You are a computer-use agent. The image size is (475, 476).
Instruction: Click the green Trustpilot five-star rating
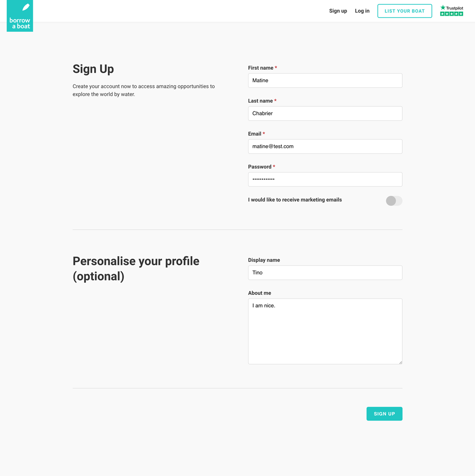451,14
